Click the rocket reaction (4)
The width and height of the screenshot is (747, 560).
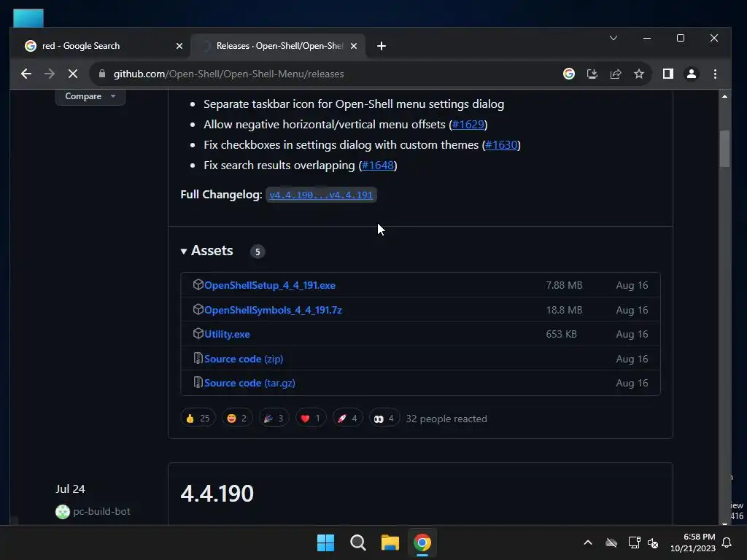(347, 418)
